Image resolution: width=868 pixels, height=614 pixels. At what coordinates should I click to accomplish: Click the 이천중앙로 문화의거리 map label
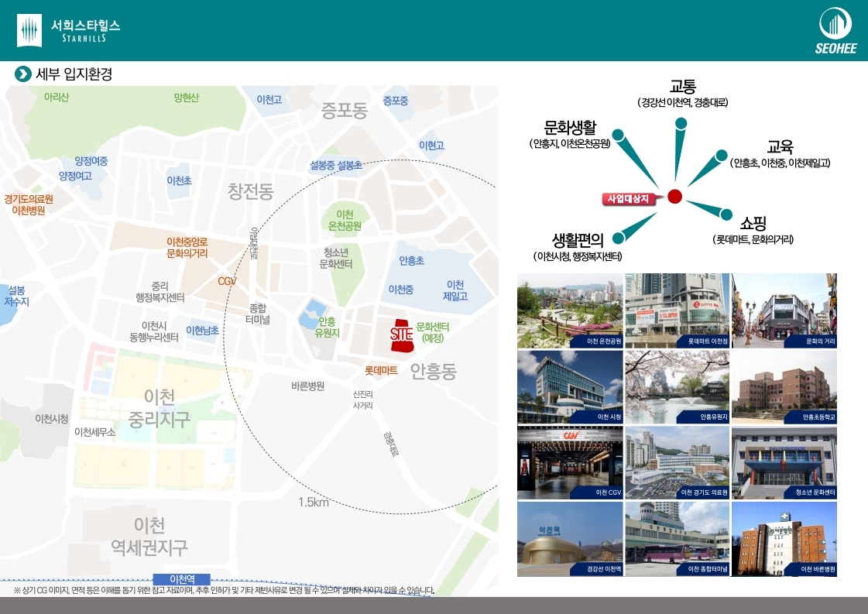point(187,248)
